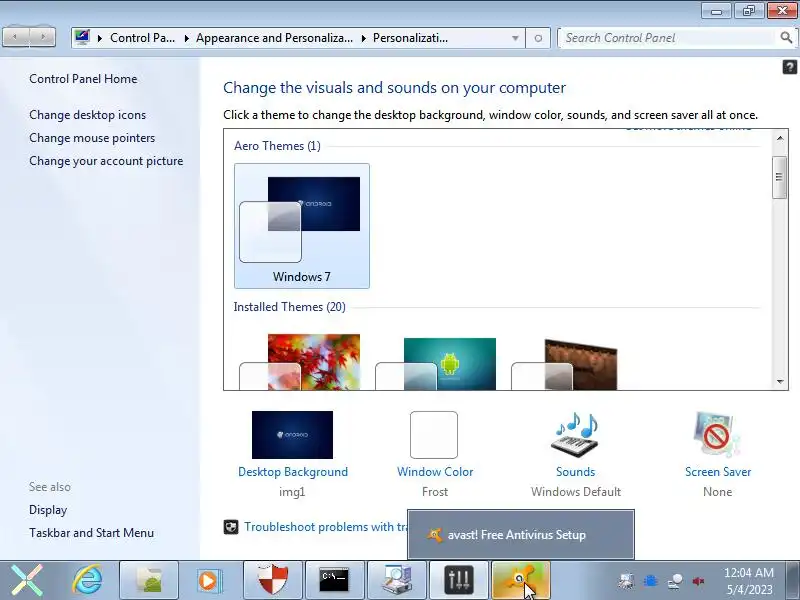Open Screen Saver settings link
Viewport: 800px width, 600px height.
(718, 472)
